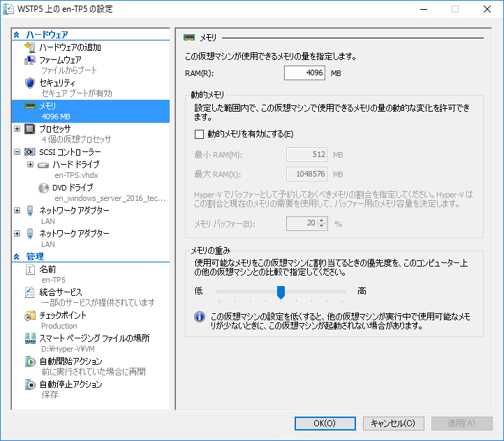Click 4096 MB text under メモリ

coord(56,117)
